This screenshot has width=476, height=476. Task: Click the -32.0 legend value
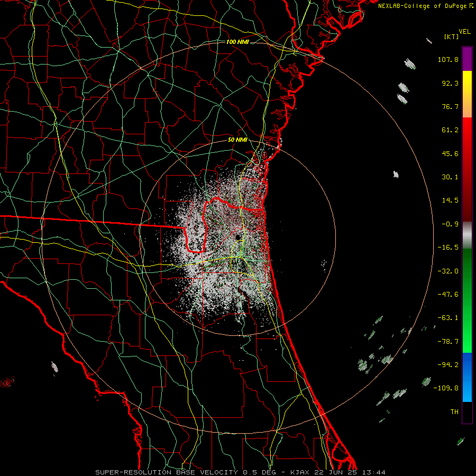[x=448, y=271]
